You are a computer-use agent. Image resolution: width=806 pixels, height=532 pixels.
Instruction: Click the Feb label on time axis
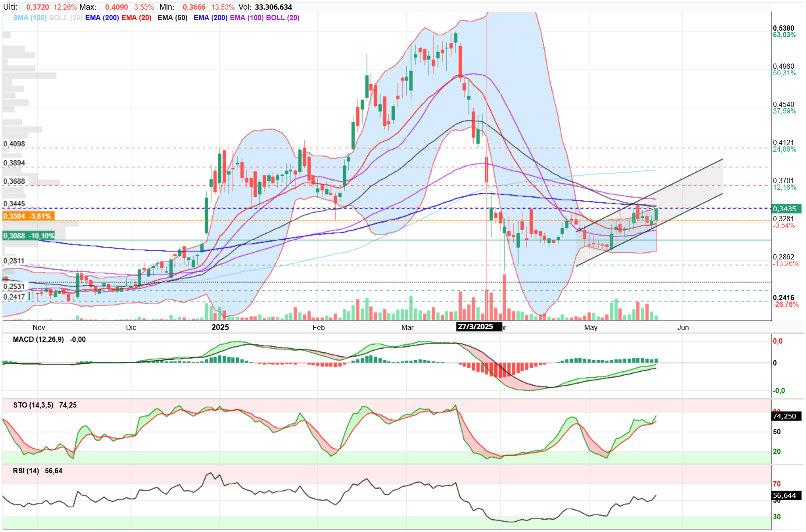click(x=319, y=327)
